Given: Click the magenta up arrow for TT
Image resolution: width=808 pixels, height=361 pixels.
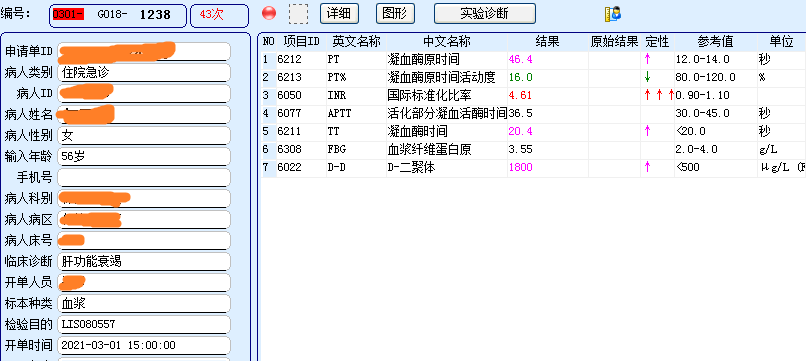Looking at the screenshot, I should point(648,131).
